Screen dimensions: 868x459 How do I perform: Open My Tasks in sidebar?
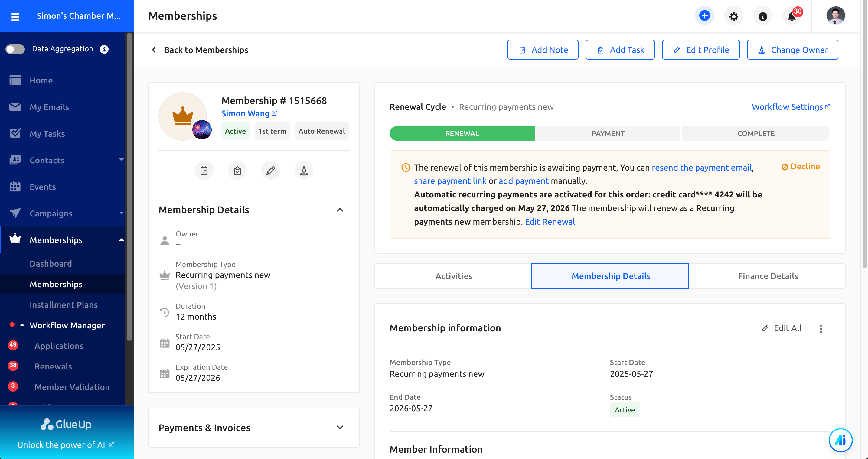click(47, 133)
